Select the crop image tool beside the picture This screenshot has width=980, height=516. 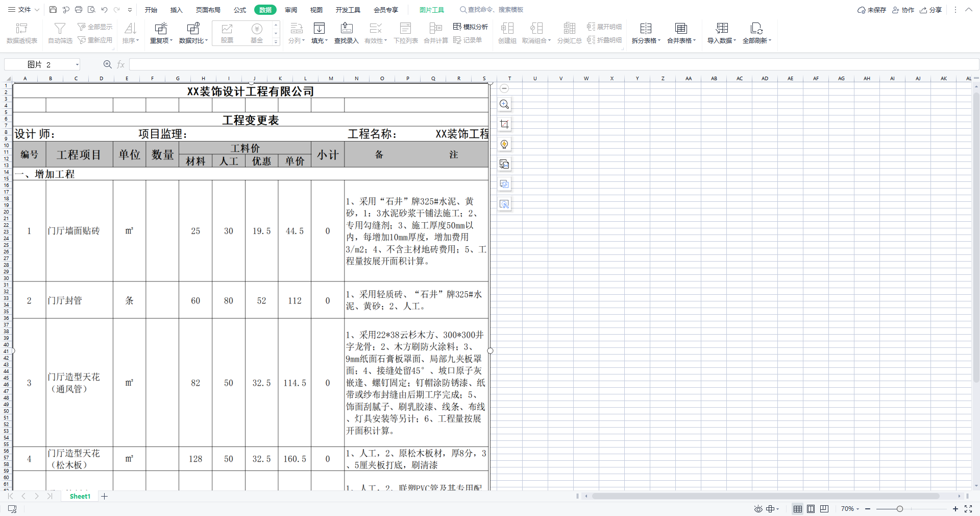(504, 124)
